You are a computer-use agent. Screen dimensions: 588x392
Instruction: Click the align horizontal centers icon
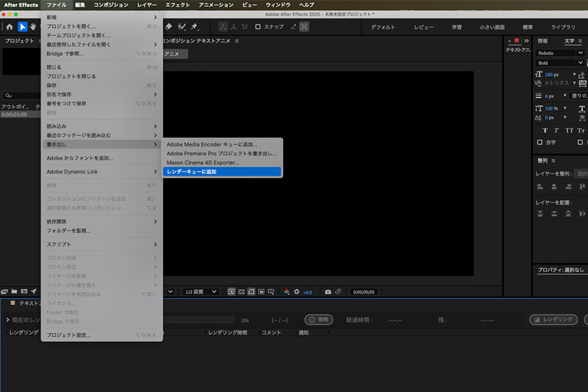tap(554, 187)
